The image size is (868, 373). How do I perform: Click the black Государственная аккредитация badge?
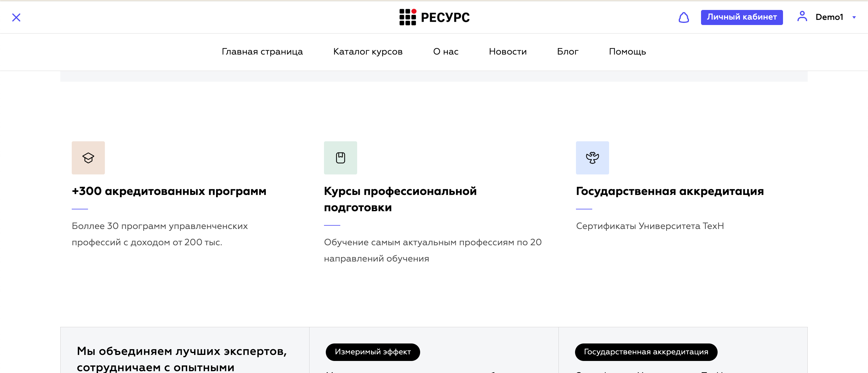tap(646, 352)
